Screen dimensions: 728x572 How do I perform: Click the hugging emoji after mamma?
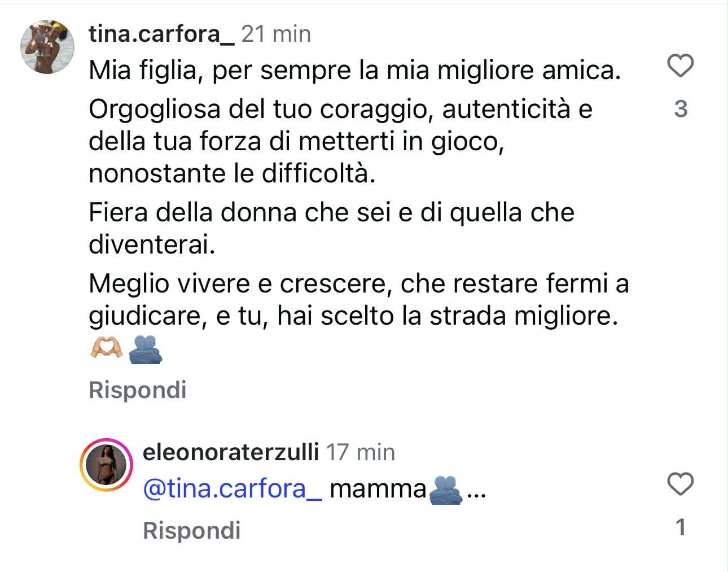pyautogui.click(x=446, y=489)
